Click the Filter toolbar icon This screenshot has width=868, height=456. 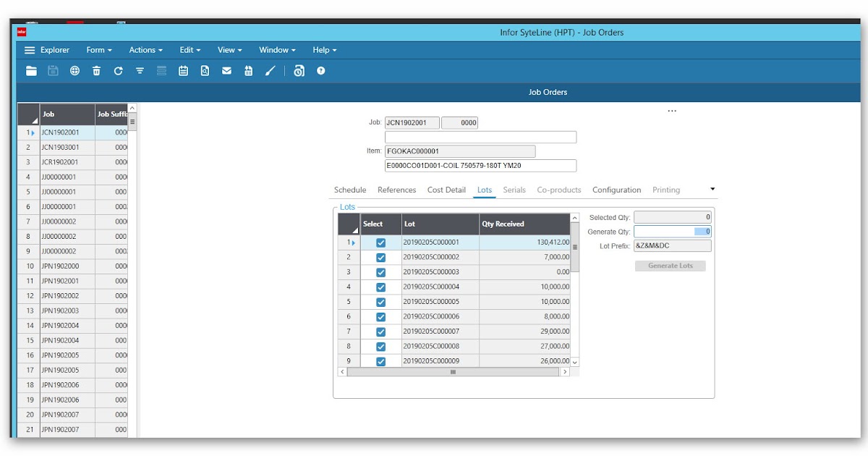(x=139, y=70)
